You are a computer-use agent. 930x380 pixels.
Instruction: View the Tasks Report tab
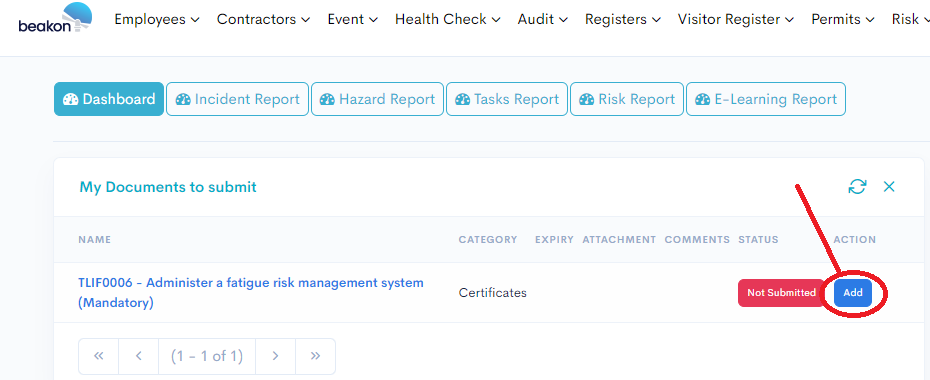point(507,99)
